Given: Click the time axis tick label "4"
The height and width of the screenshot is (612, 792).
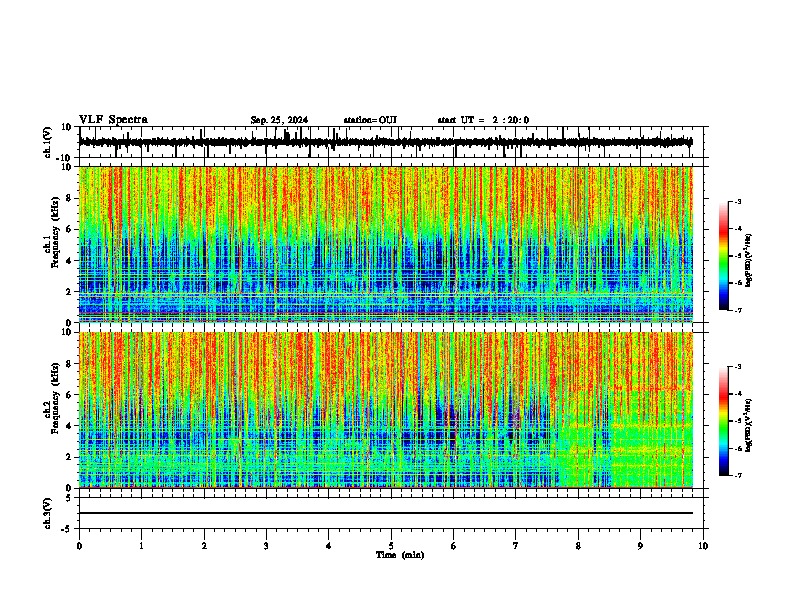Looking at the screenshot, I should click(x=329, y=546).
